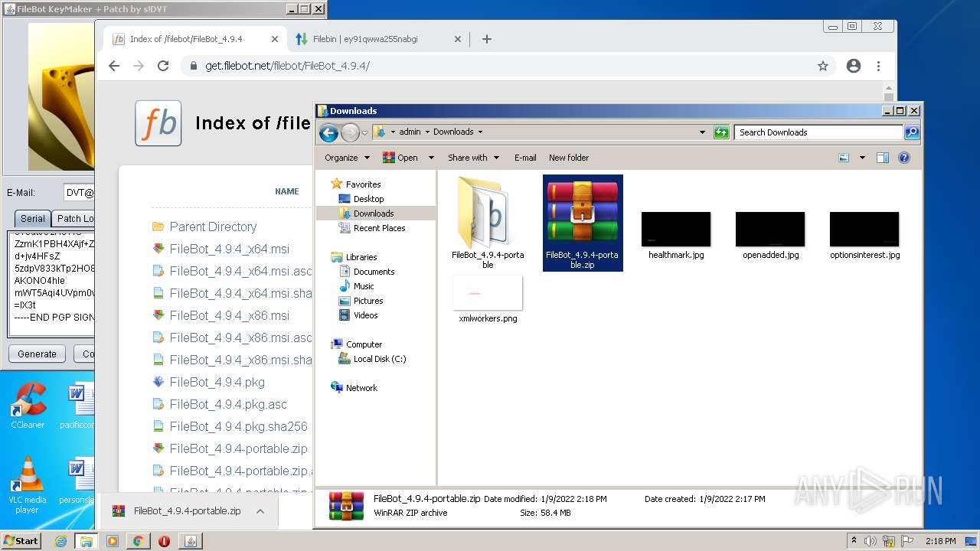The height and width of the screenshot is (551, 980).
Task: Open the Organize menu
Action: [347, 158]
